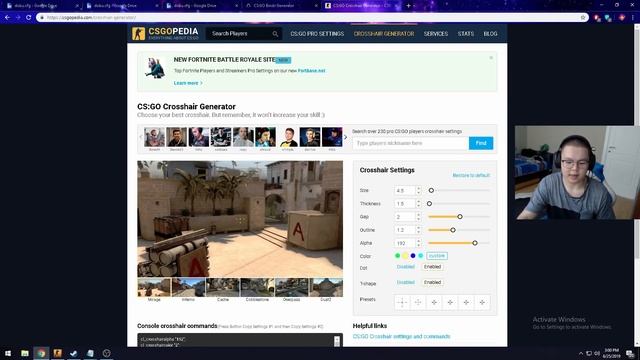
Task: Set Dot option to Enabled
Action: tap(432, 267)
